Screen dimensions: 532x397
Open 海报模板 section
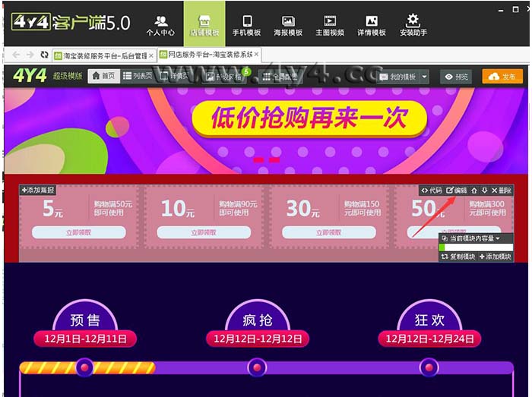[288, 24]
